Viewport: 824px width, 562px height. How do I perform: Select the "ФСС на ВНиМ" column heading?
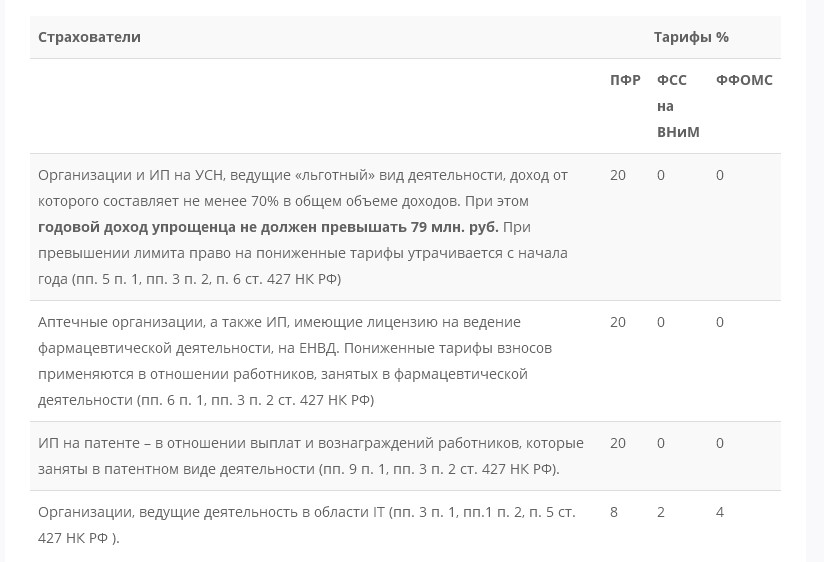pos(677,106)
